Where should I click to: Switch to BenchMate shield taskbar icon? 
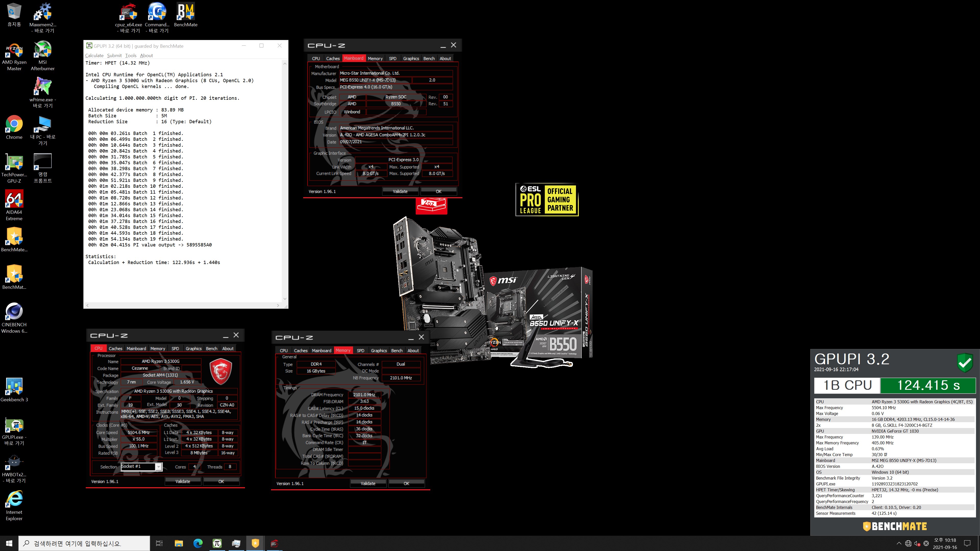pos(255,543)
